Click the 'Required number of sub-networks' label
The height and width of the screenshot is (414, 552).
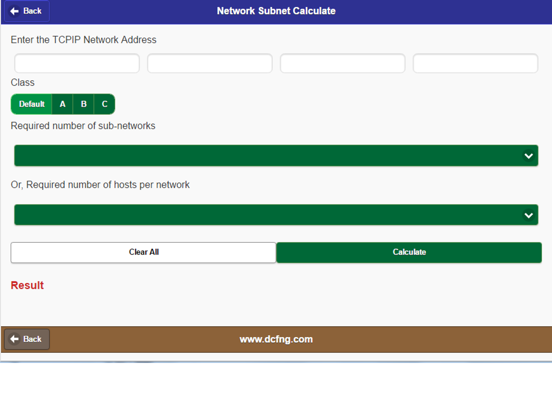click(83, 126)
